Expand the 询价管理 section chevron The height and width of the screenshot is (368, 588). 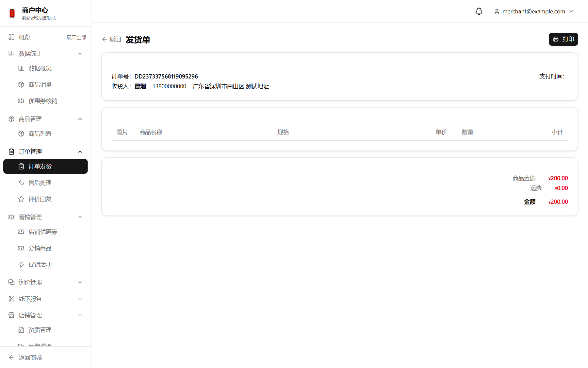pyautogui.click(x=80, y=283)
